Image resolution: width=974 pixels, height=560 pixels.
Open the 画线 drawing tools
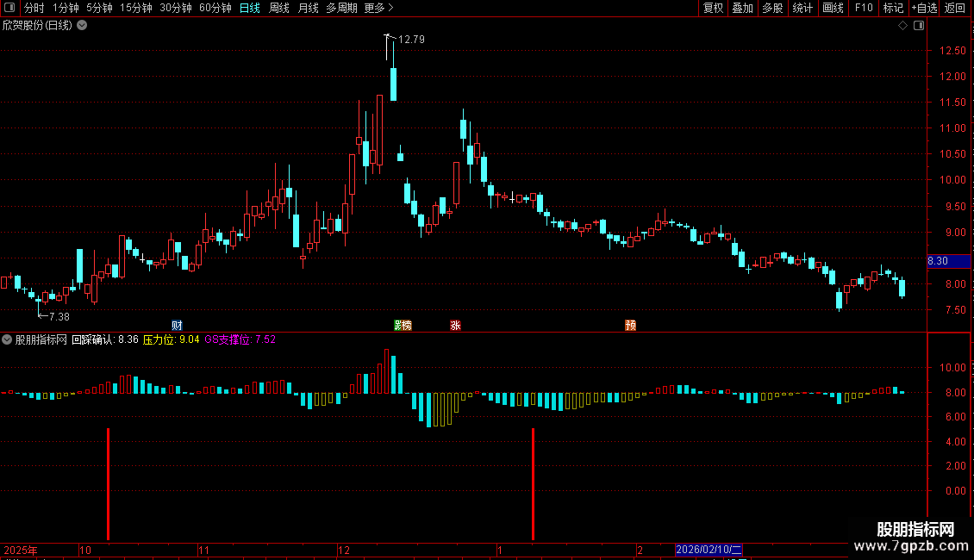coord(833,8)
